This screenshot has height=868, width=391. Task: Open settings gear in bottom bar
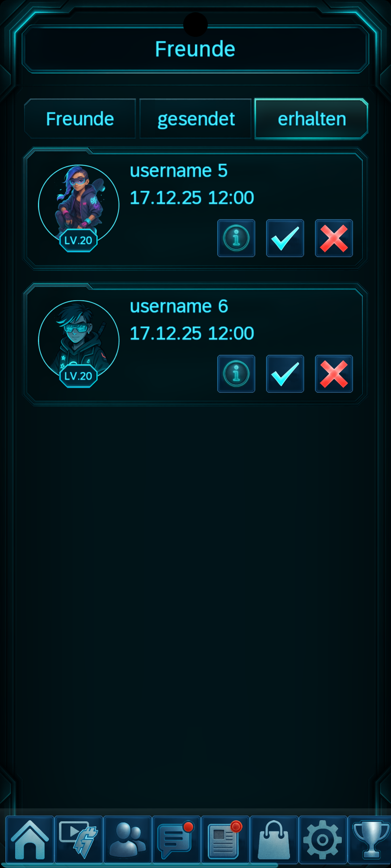coord(323,840)
